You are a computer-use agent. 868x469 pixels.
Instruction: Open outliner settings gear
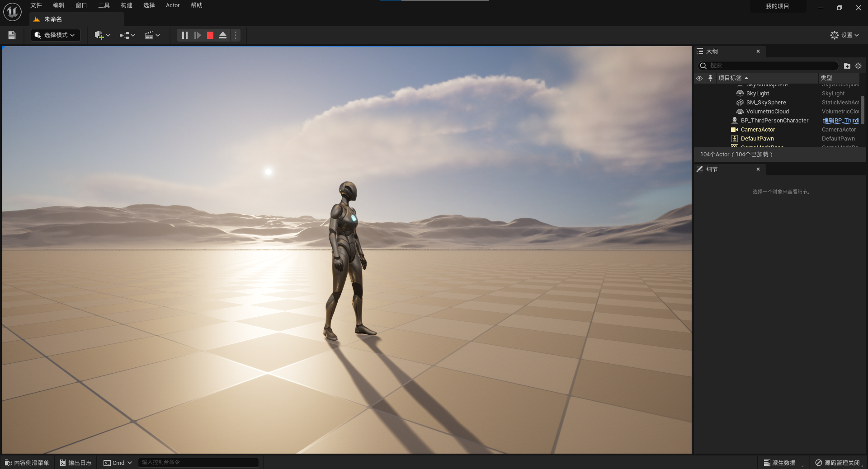pos(858,66)
